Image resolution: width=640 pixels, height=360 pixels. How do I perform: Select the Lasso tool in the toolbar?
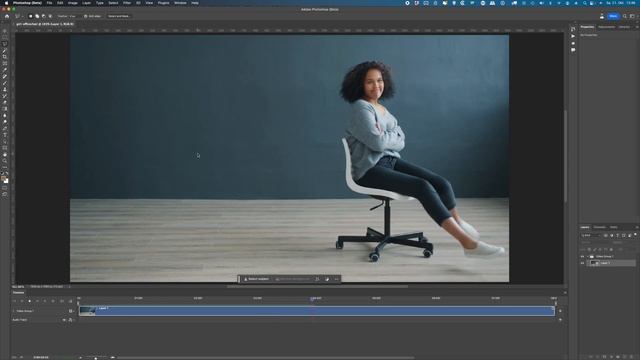[5, 44]
